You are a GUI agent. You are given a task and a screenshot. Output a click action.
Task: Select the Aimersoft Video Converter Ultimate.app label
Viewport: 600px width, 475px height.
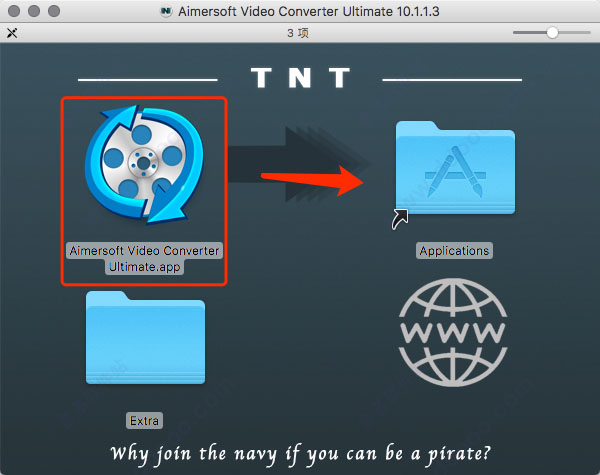pyautogui.click(x=144, y=259)
